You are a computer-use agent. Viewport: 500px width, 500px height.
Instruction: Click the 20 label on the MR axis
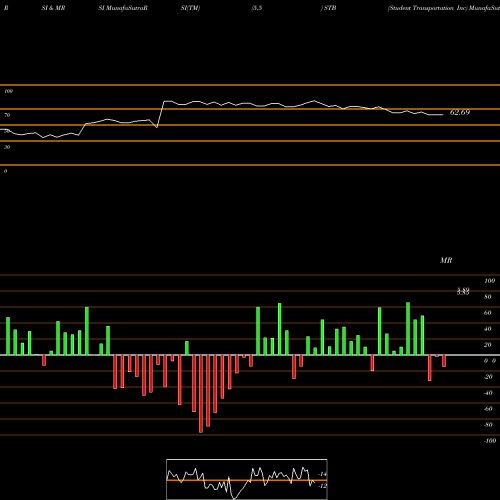488,345
